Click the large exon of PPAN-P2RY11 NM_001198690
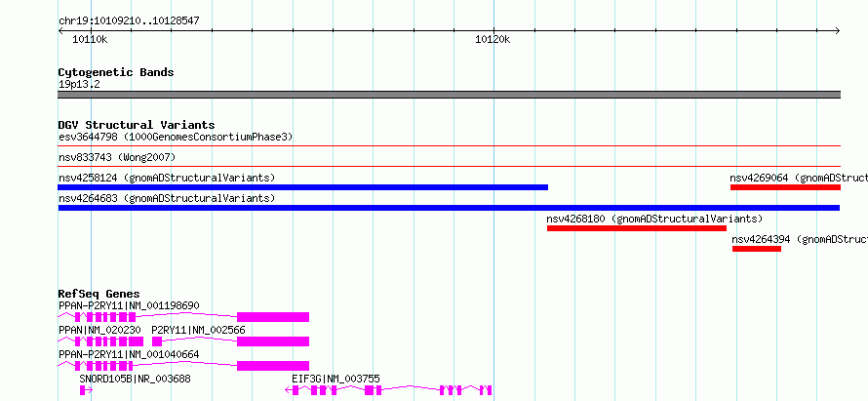 (273, 317)
